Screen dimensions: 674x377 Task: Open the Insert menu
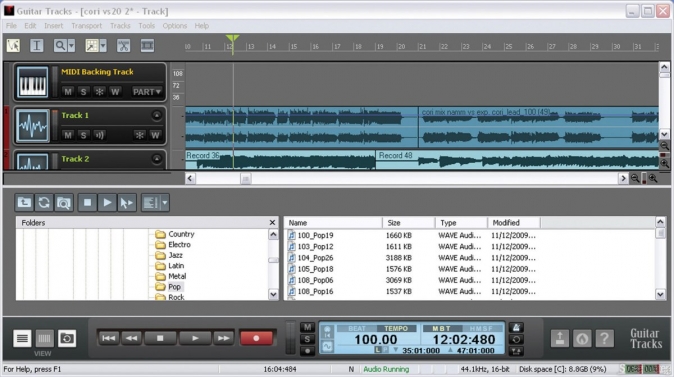(53, 26)
